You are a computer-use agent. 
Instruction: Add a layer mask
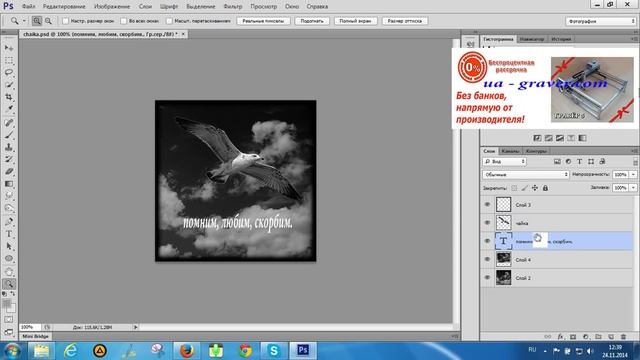[573, 337]
